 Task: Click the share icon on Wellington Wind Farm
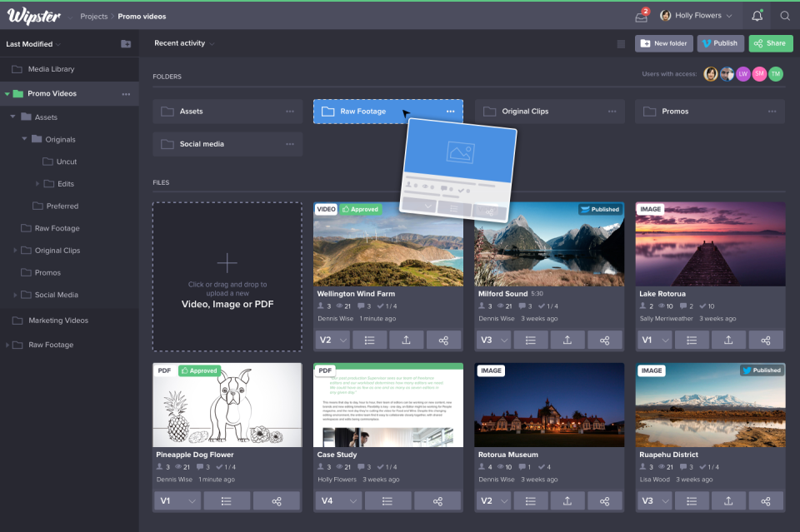tap(444, 340)
